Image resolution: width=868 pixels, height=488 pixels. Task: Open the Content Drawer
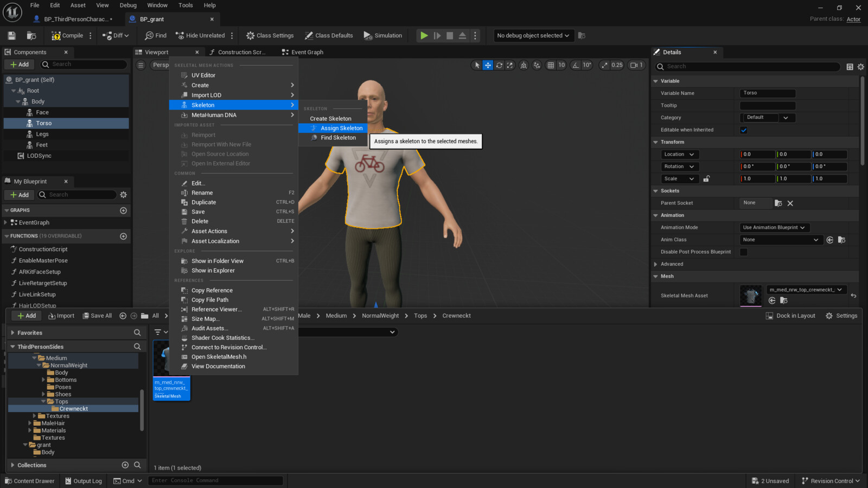[30, 481]
